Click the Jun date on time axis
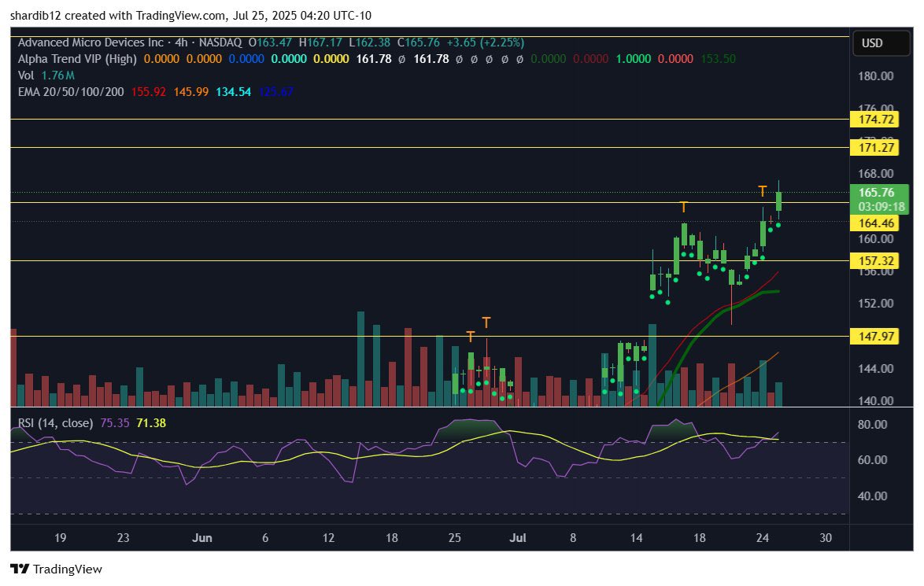This screenshot has height=586, width=924. point(202,538)
